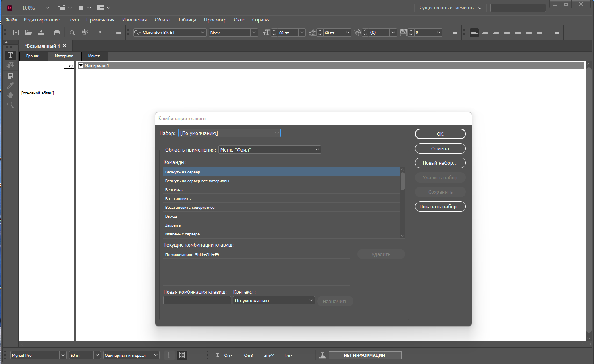This screenshot has width=594, height=364.
Task: Select the Note tool
Action: pyautogui.click(x=10, y=76)
